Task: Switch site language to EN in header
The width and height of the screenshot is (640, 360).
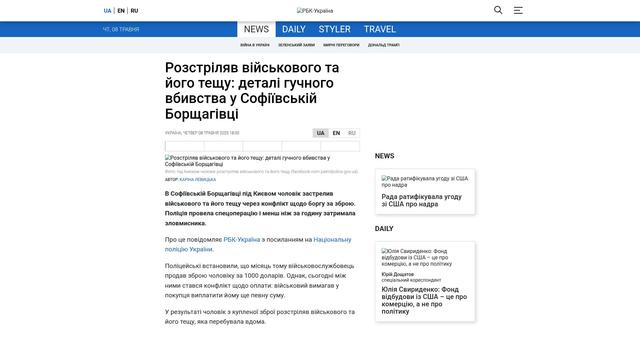Action: pos(121,11)
